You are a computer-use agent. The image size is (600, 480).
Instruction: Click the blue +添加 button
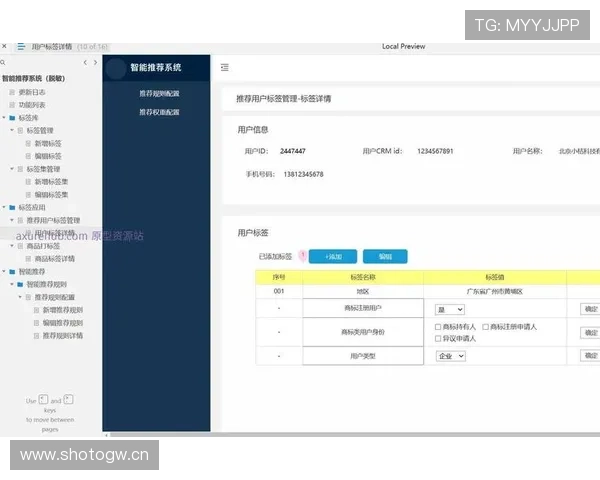[333, 256]
